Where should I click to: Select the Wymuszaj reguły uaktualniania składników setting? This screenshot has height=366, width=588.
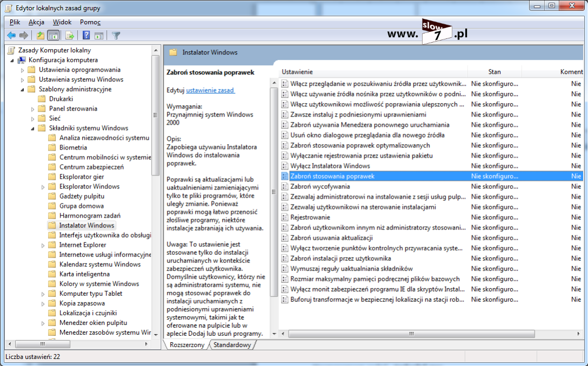pos(351,269)
